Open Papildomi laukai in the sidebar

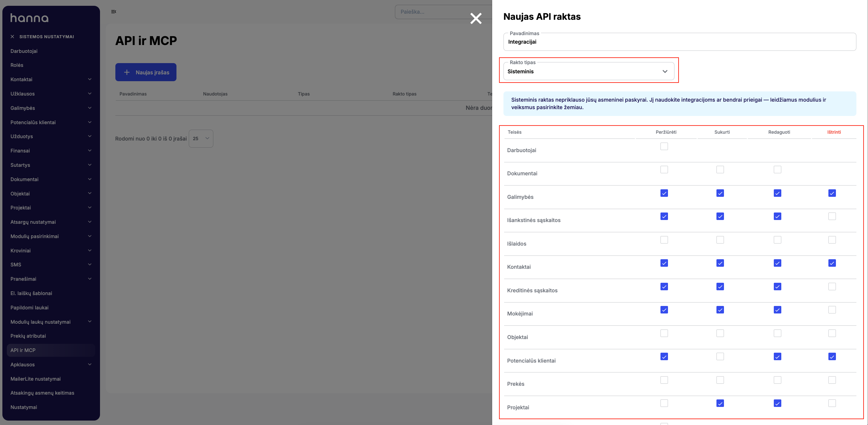51,308
